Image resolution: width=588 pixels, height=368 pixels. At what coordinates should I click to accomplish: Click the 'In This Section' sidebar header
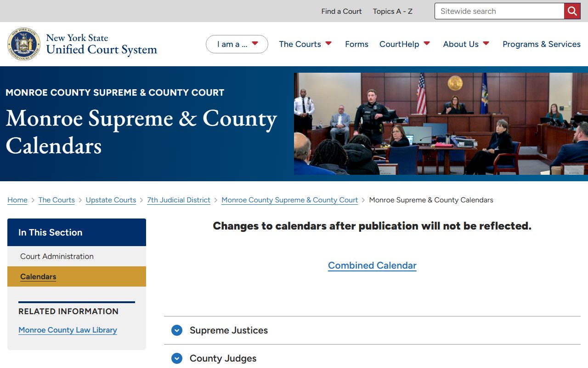77,232
